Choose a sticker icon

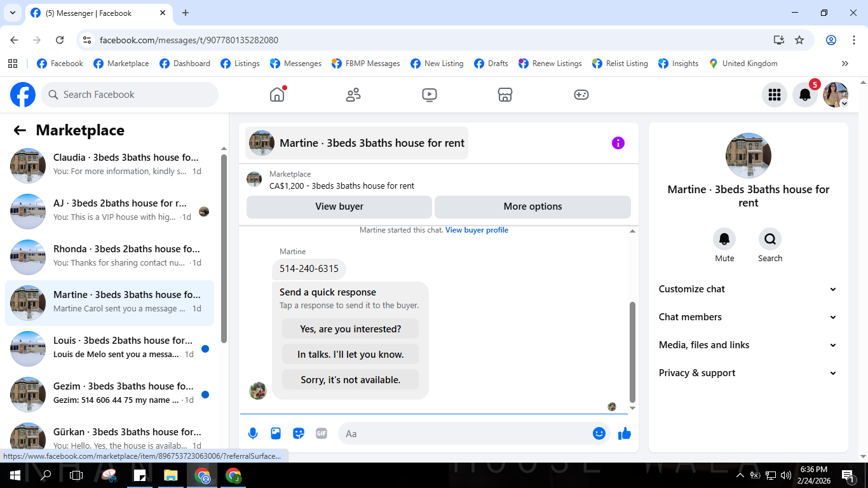299,433
